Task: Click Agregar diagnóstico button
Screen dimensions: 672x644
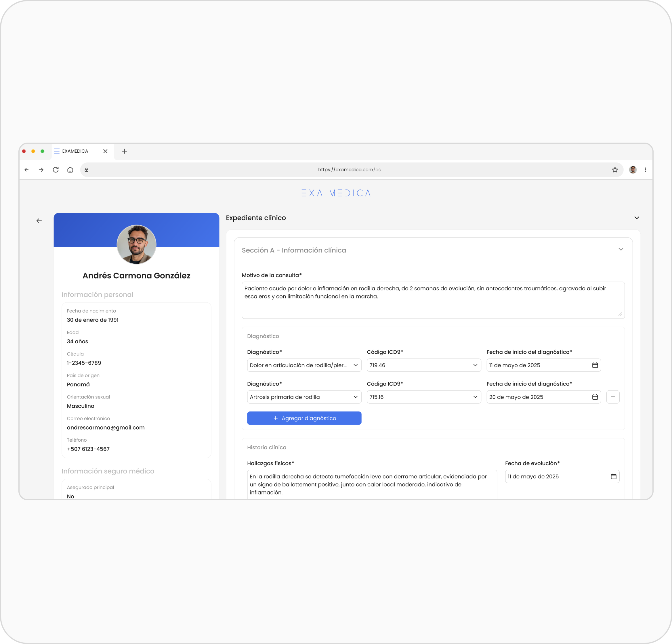Action: pos(304,418)
